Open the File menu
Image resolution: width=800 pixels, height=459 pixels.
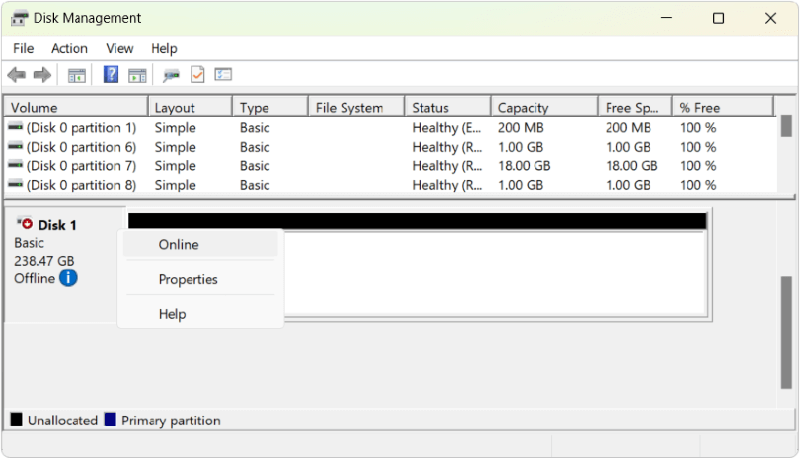click(x=24, y=48)
